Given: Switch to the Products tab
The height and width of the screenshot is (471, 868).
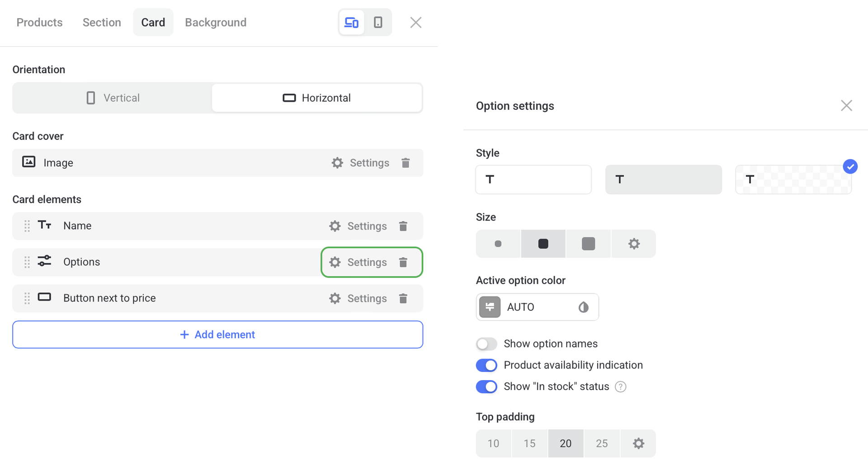Looking at the screenshot, I should click(x=39, y=22).
